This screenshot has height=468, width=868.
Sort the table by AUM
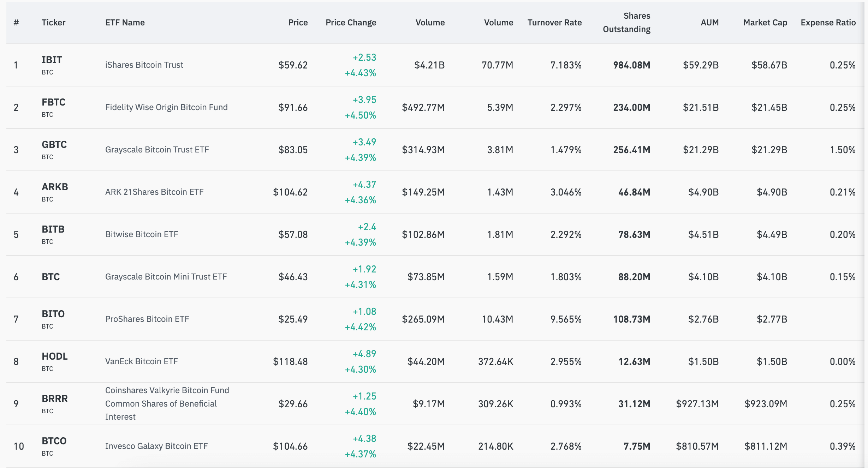[709, 22]
